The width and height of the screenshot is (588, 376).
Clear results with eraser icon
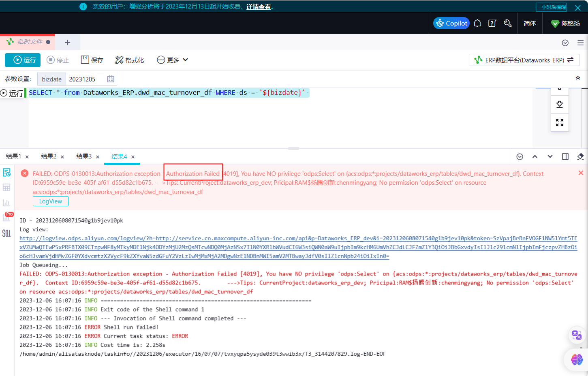(x=580, y=156)
